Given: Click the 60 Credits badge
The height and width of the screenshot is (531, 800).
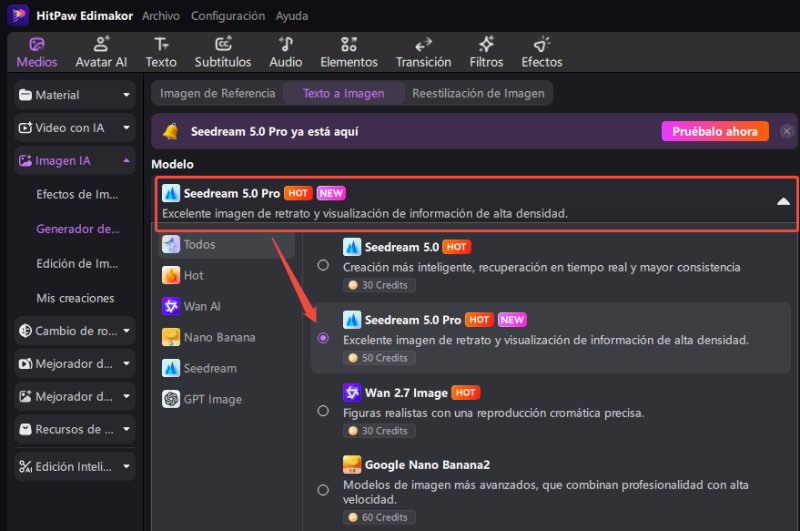Looking at the screenshot, I should point(379,517).
